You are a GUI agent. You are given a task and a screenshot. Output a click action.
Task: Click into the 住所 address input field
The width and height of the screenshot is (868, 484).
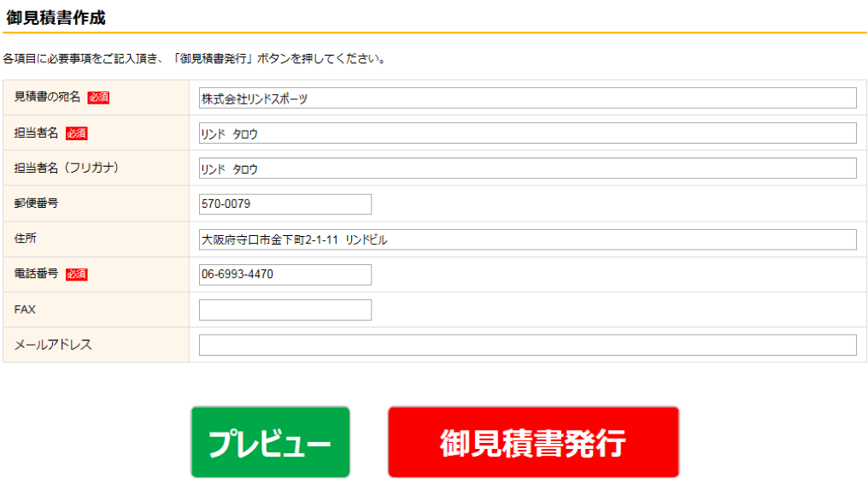point(527,239)
